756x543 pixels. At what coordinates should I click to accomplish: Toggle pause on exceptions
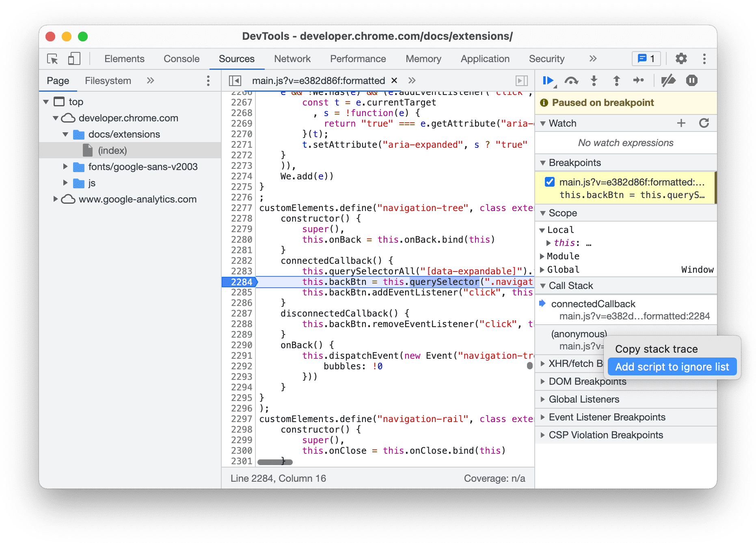tap(691, 80)
